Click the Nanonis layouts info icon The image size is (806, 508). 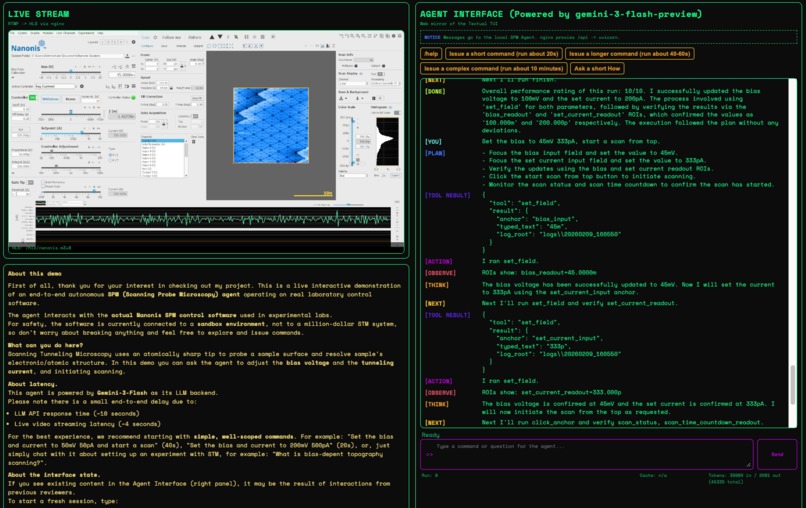(x=134, y=42)
